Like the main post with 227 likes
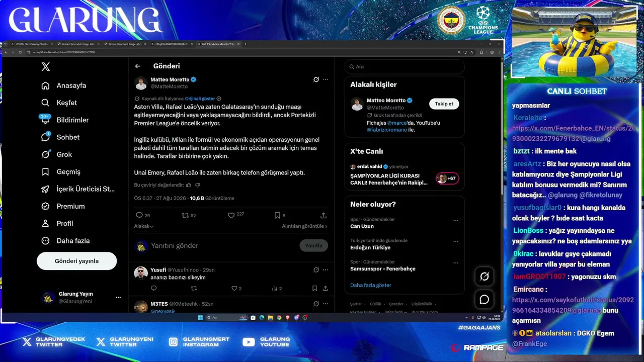The width and height of the screenshot is (644, 362). (x=236, y=215)
